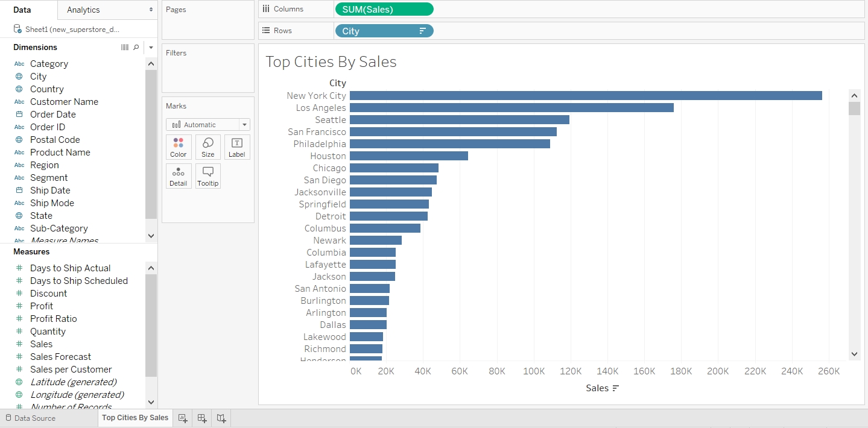The image size is (868, 428).
Task: Click the Detail marks card button
Action: click(179, 176)
